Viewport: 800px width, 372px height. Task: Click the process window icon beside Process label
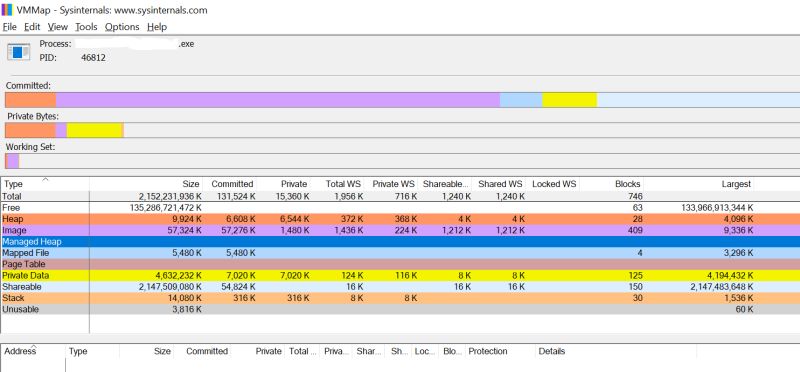pos(19,52)
